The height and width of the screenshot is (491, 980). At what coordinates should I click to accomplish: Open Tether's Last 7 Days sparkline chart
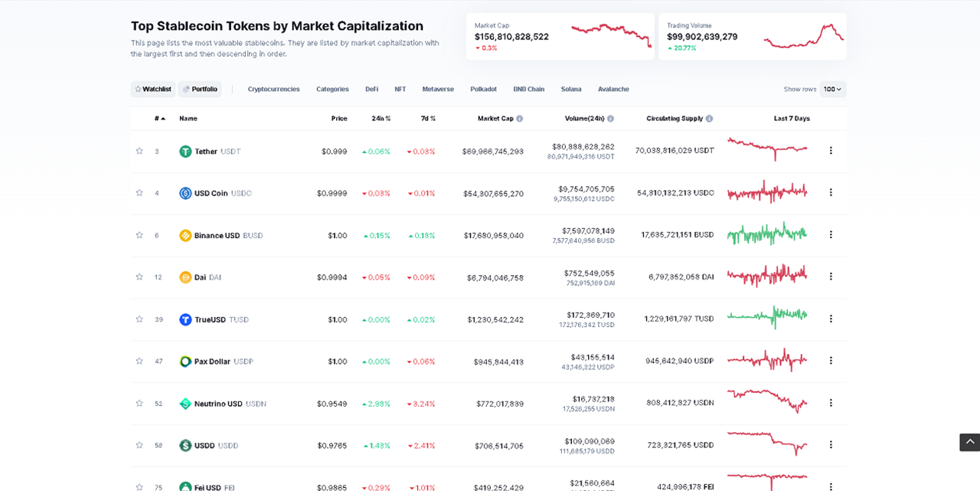click(x=767, y=149)
